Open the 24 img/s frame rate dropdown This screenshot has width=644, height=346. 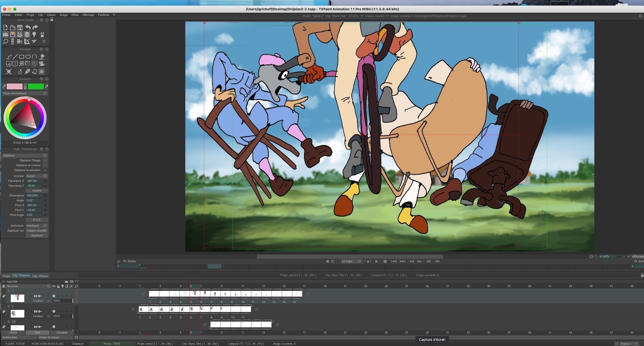(351, 262)
